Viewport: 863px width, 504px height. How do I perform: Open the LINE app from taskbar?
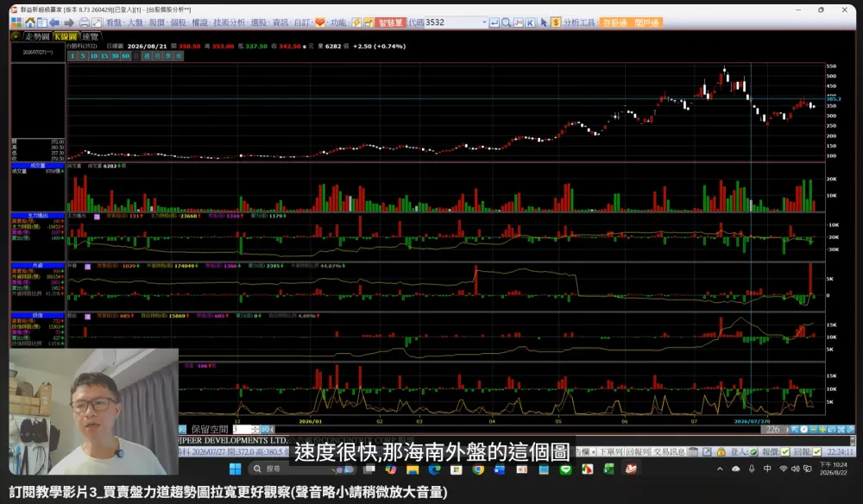pos(565,469)
